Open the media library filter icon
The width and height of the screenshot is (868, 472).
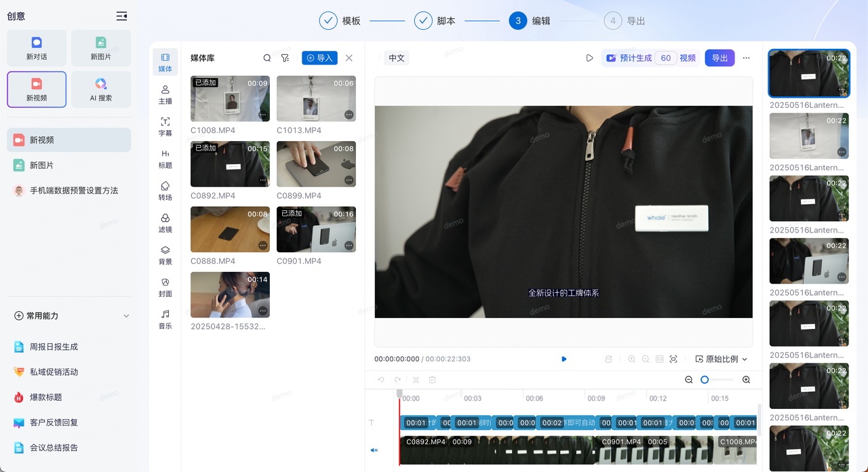285,58
